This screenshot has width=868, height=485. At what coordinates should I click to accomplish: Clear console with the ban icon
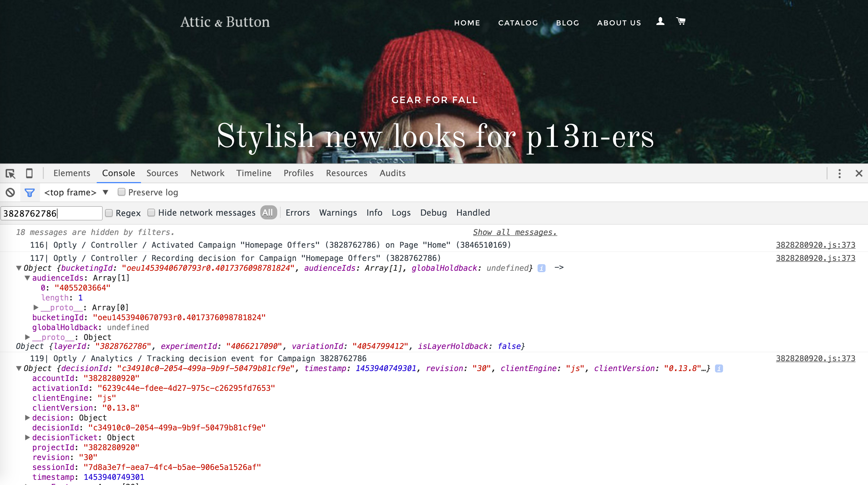(x=10, y=192)
